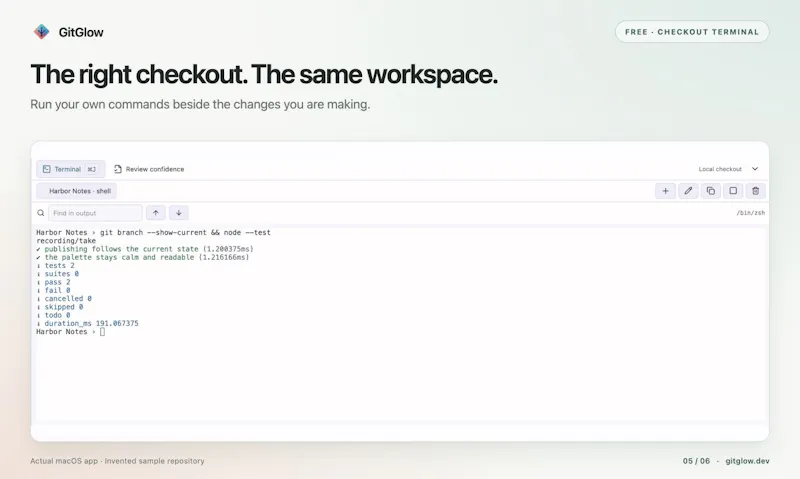
Task: Click the 'duration_ms 191.067375' line
Action: tap(88, 323)
